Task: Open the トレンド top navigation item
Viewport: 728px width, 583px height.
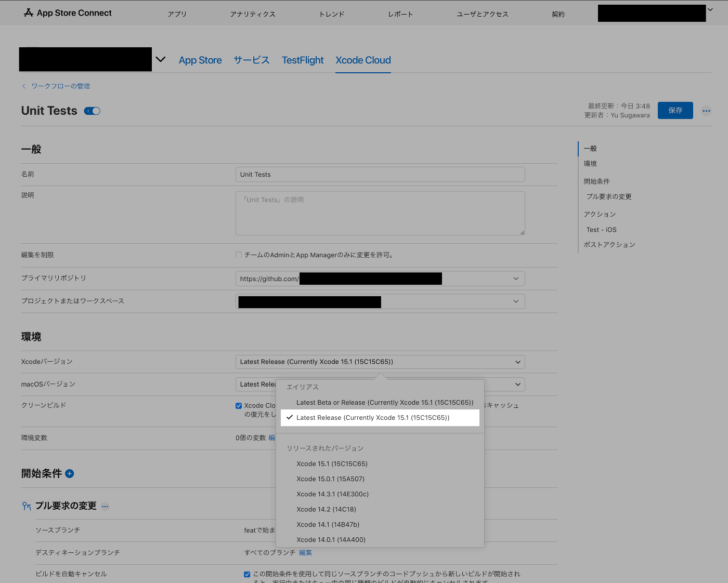Action: (332, 14)
